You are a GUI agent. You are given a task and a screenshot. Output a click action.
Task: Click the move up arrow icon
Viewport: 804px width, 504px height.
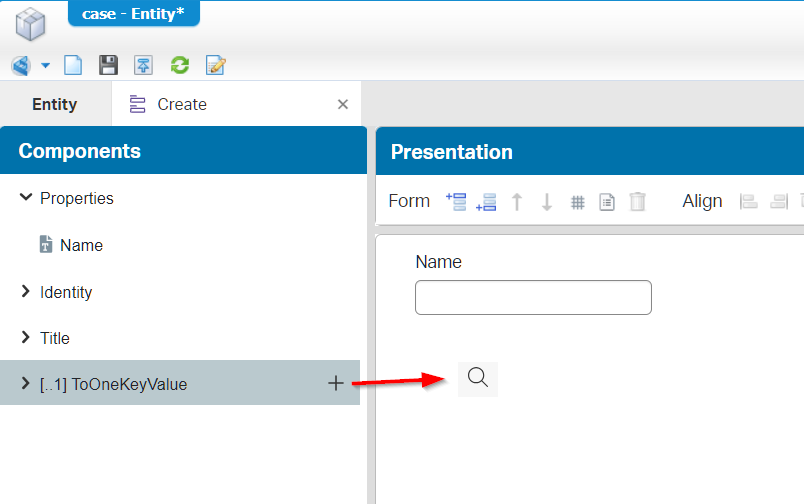pos(517,201)
